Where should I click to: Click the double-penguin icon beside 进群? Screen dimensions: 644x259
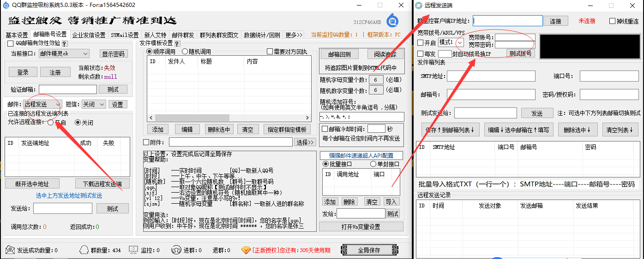point(176,250)
